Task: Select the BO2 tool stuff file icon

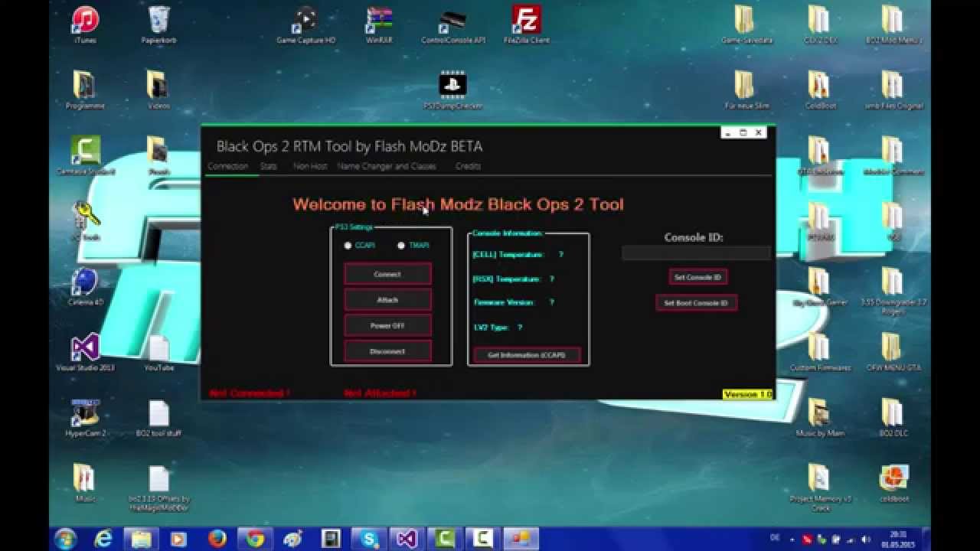Action: click(x=158, y=419)
